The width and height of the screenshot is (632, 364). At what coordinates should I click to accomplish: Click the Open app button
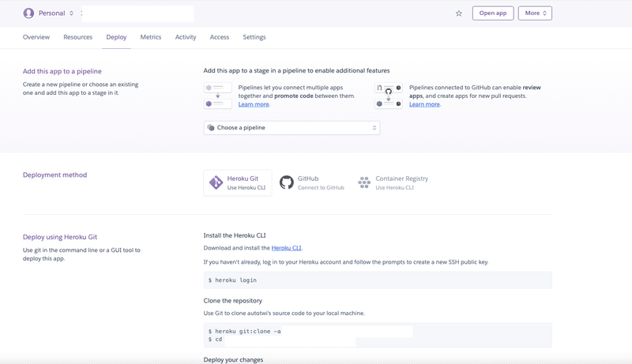coord(493,13)
